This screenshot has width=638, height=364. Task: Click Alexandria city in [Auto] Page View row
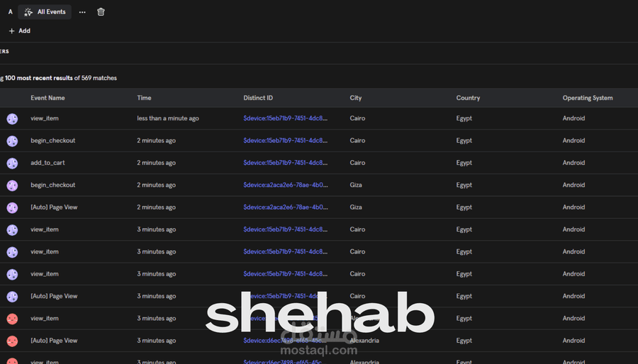pos(364,341)
